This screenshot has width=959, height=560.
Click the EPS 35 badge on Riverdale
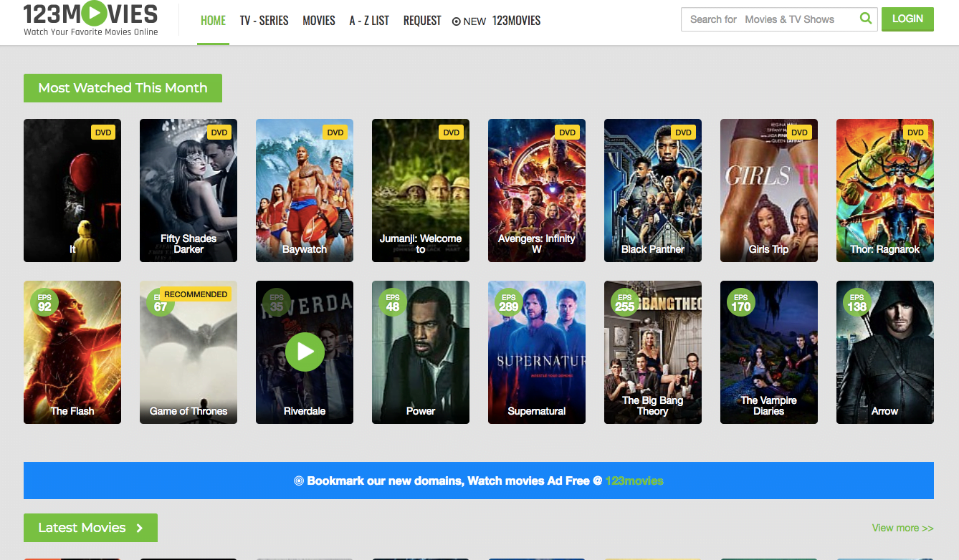[x=277, y=302]
